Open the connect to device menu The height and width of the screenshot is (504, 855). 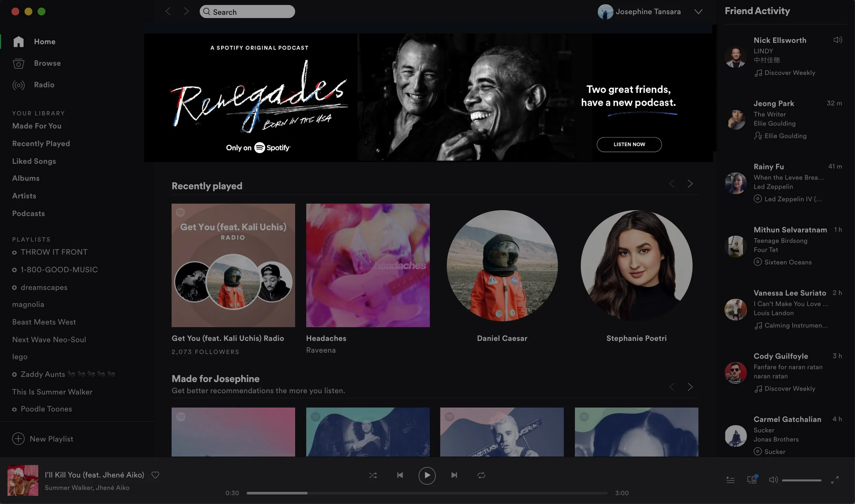coord(752,480)
